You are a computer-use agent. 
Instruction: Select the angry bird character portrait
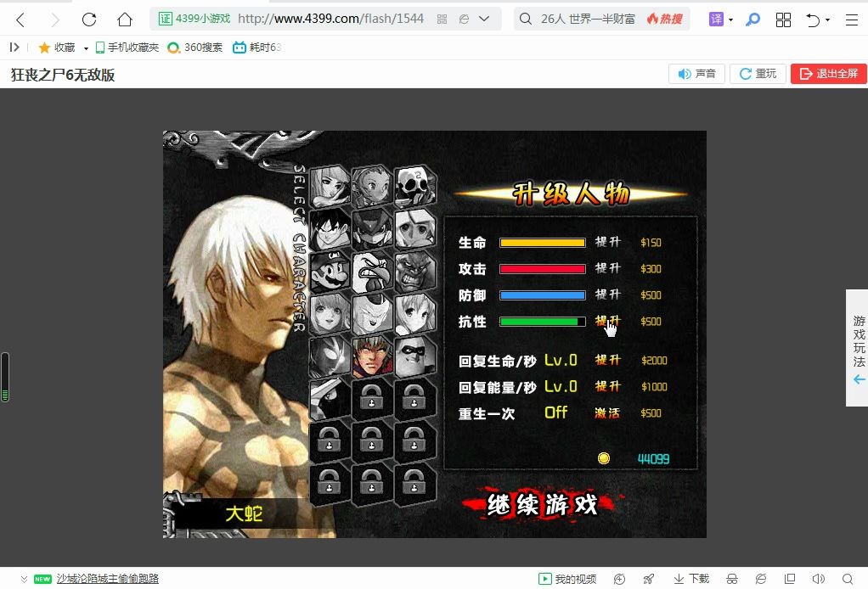(372, 271)
